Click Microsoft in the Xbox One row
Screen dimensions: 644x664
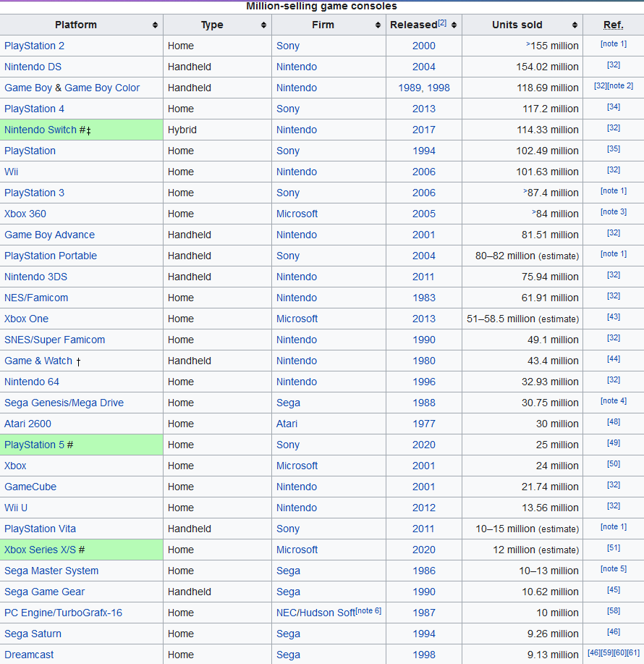point(297,319)
